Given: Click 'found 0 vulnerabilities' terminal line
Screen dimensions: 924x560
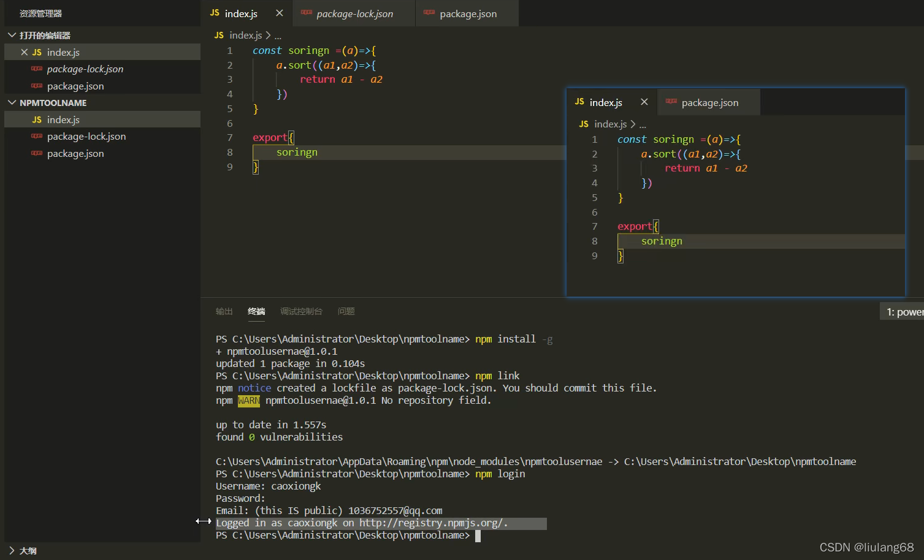Looking at the screenshot, I should [279, 437].
